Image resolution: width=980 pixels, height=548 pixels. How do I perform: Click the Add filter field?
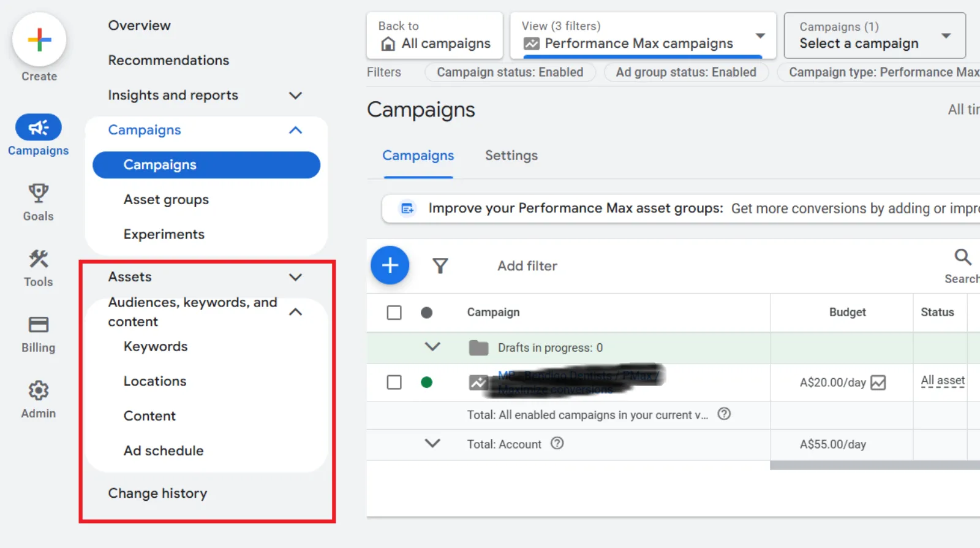(527, 266)
